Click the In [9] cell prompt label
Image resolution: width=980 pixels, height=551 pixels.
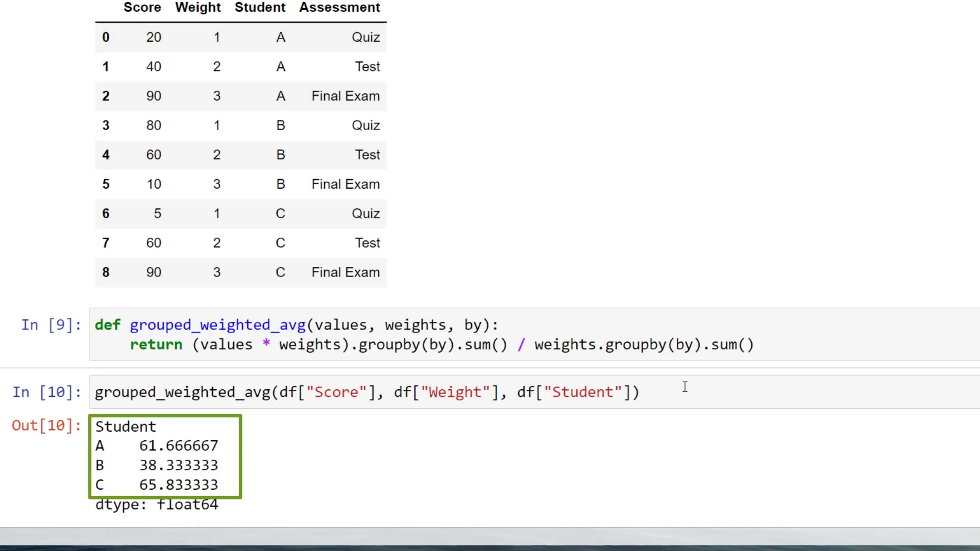(x=51, y=325)
